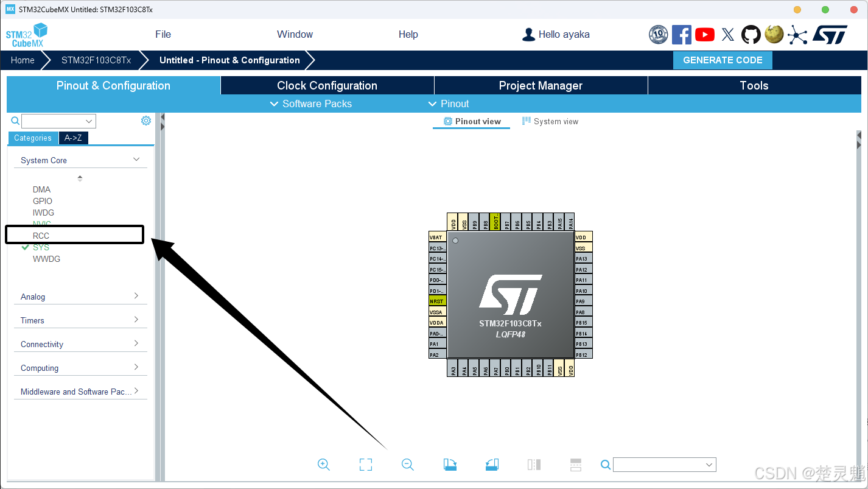The image size is (868, 489).
Task: Open the X (Twitter) icon
Action: (x=728, y=35)
